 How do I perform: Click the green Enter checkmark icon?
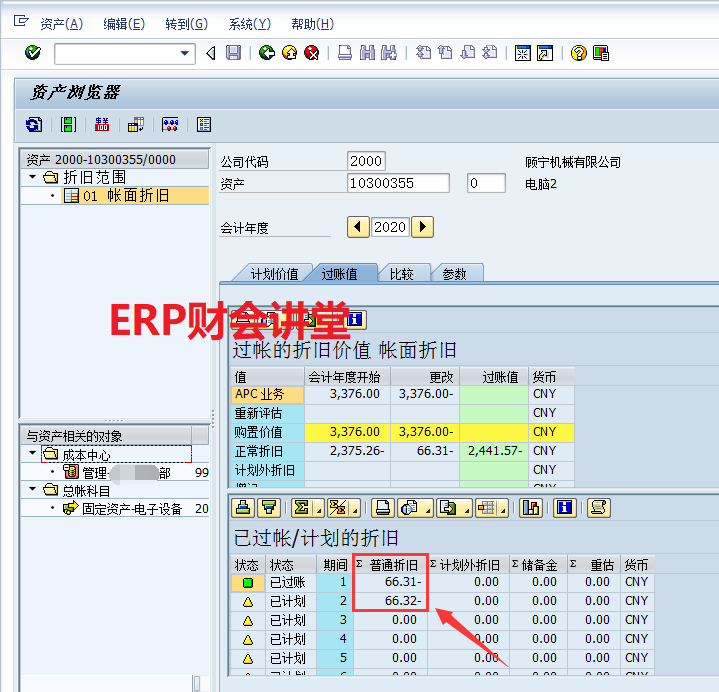(32, 53)
